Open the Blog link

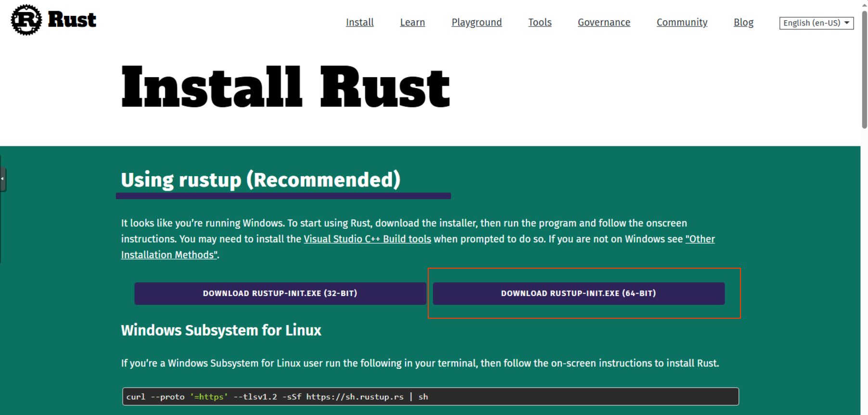(743, 22)
